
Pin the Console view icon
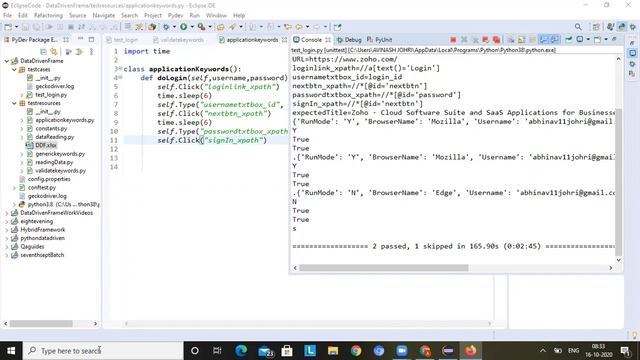tap(569, 40)
